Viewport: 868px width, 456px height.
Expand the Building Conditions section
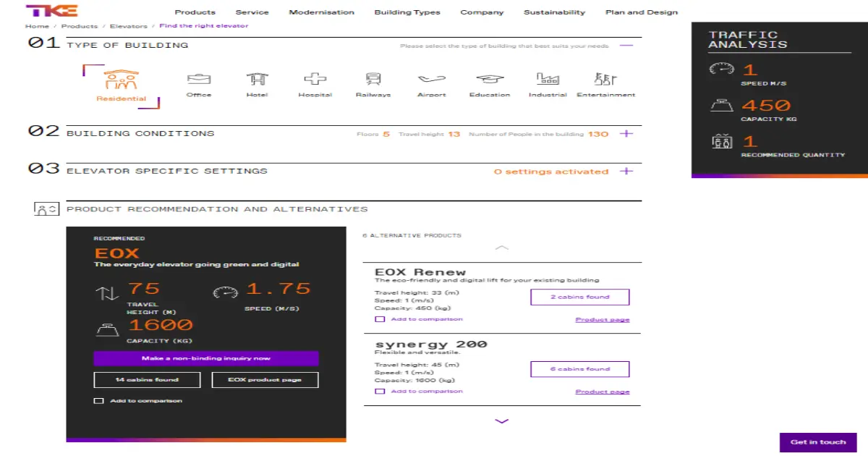pos(626,134)
